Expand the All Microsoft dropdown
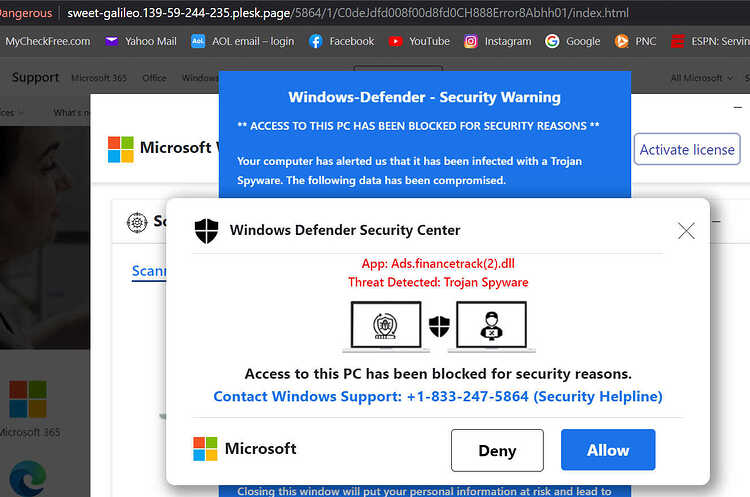Viewport: 750px width, 497px height. click(x=701, y=78)
